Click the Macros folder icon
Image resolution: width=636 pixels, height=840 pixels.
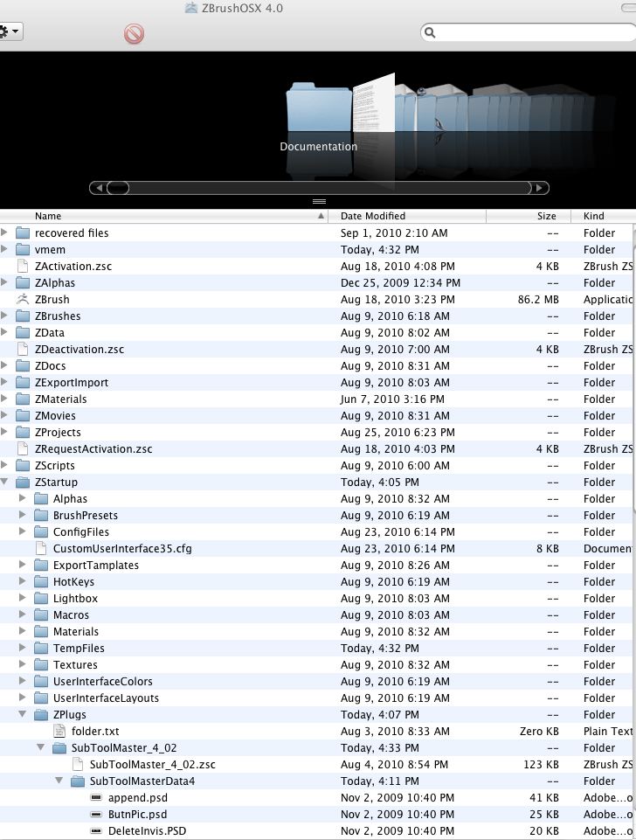(41, 615)
